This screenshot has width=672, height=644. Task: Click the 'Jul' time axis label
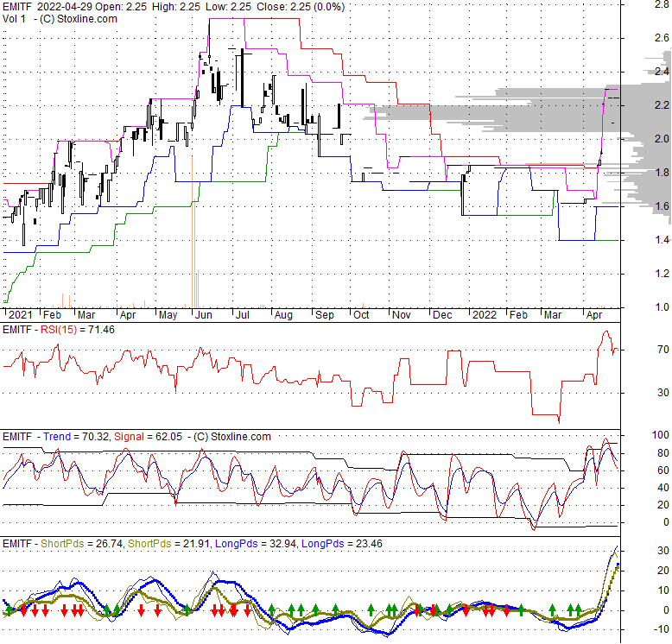click(x=243, y=315)
